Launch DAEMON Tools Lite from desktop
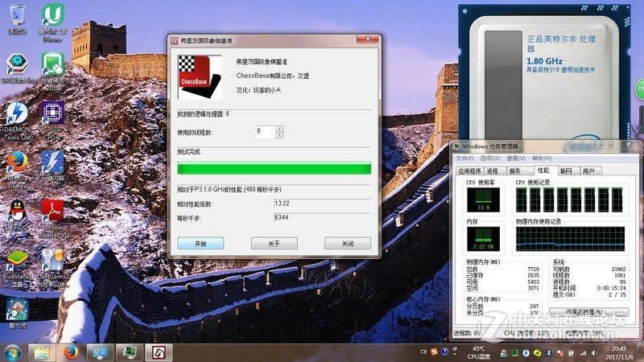644x362 pixels. (x=17, y=121)
